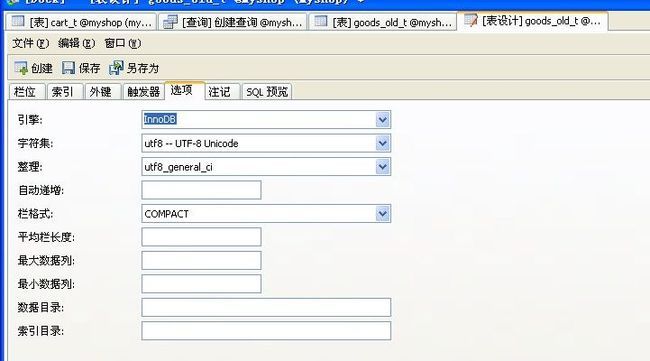Screen dimensions: 650x361
Task: Click the 栏格式: label
Action: coord(35,214)
